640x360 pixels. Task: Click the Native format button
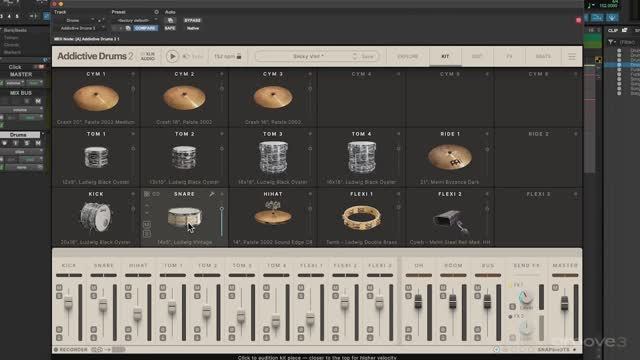click(193, 28)
